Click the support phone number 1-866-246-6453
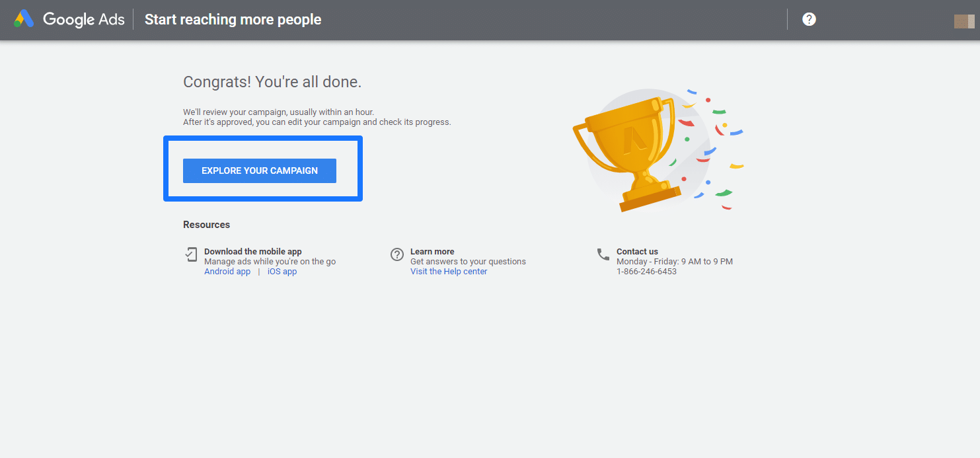The width and height of the screenshot is (980, 458). [x=646, y=272]
